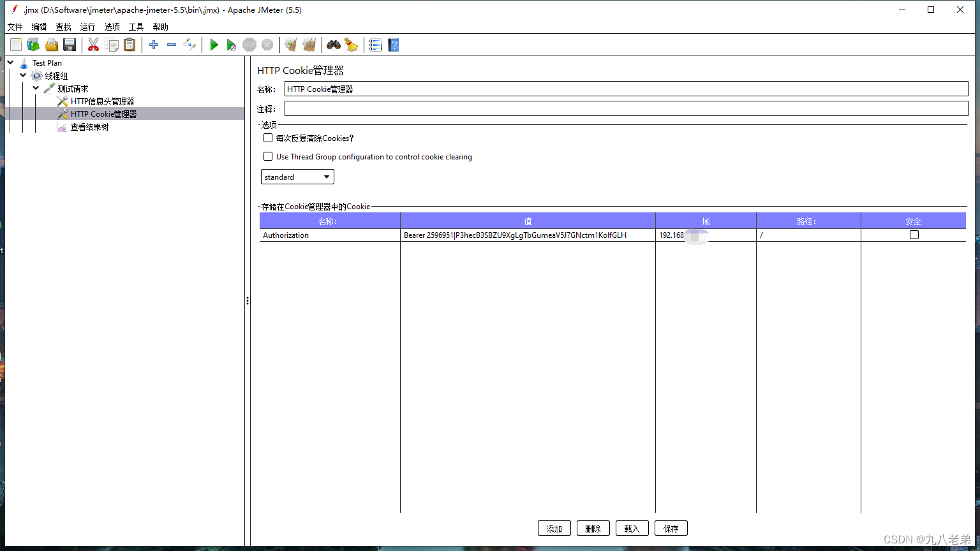The width and height of the screenshot is (980, 551).
Task: Save the test plan via disk icon
Action: [70, 45]
